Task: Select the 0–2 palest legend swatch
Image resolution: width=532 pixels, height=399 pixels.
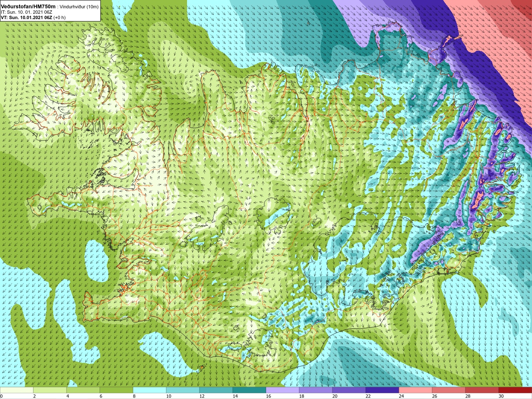Action: [17, 390]
